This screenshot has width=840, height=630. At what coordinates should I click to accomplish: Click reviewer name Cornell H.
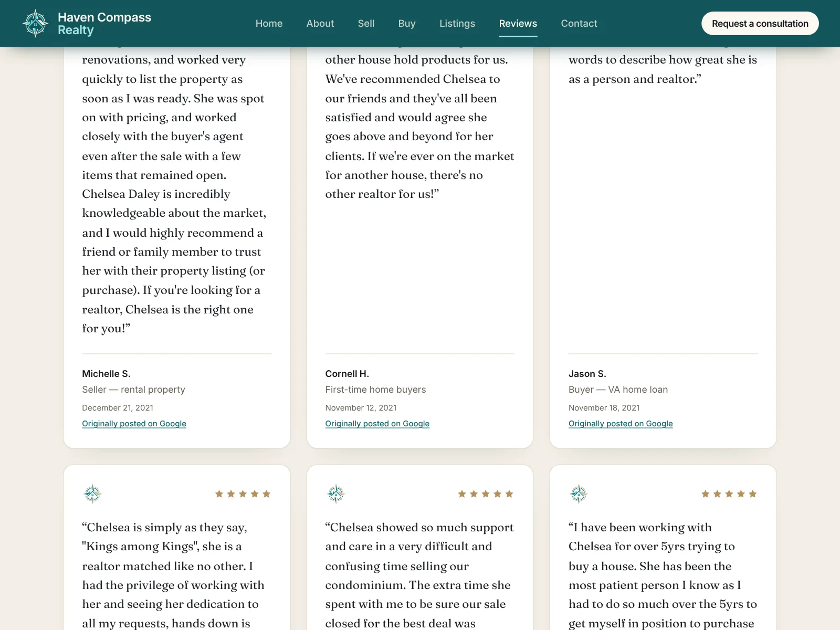tap(347, 374)
